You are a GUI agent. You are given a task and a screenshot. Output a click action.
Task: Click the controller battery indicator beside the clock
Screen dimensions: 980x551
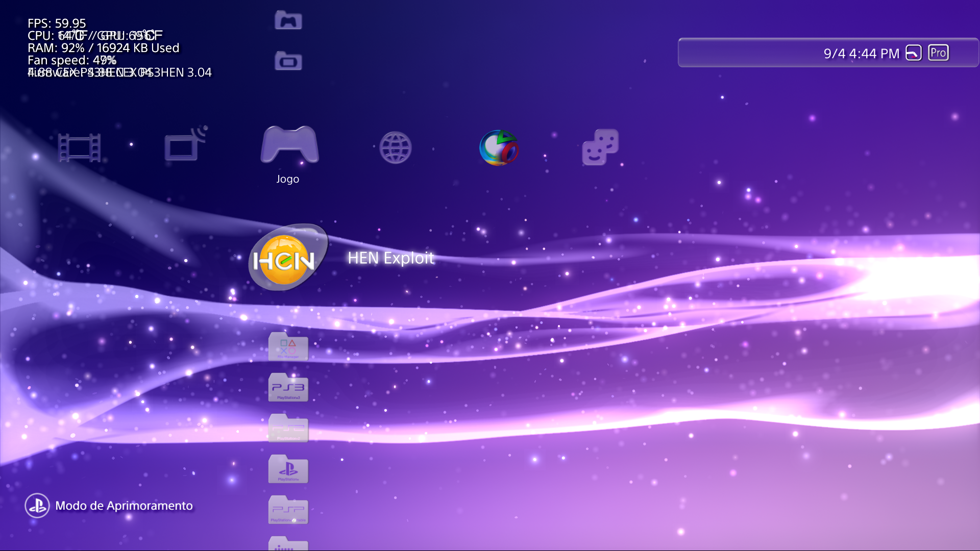pyautogui.click(x=914, y=52)
